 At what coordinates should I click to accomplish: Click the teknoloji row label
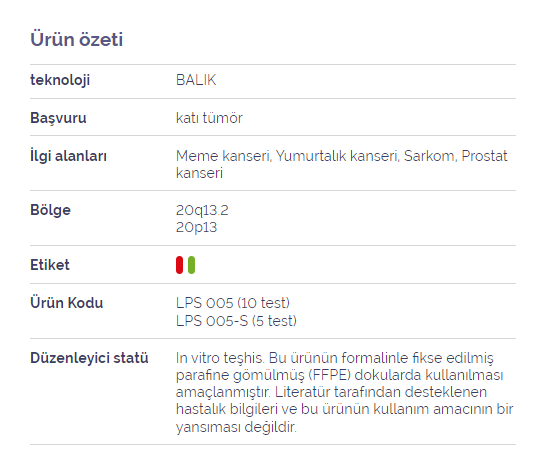tap(60, 80)
